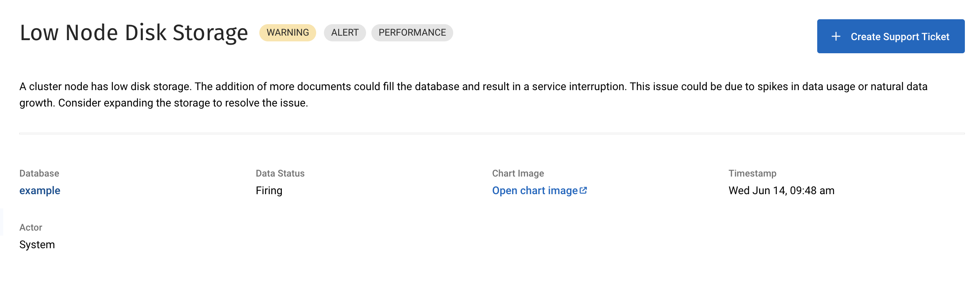The width and height of the screenshot is (980, 281).
Task: Click the Chart Image field label
Action: [x=518, y=173]
